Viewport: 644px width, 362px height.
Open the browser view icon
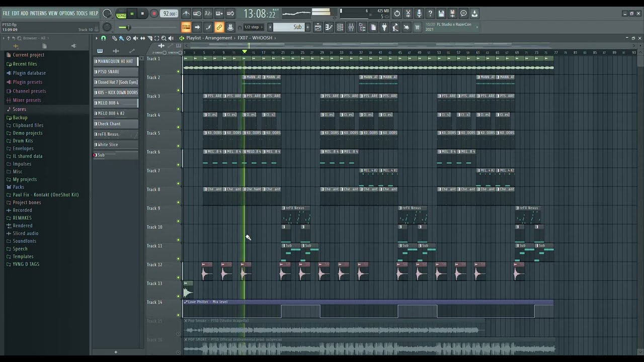362,27
